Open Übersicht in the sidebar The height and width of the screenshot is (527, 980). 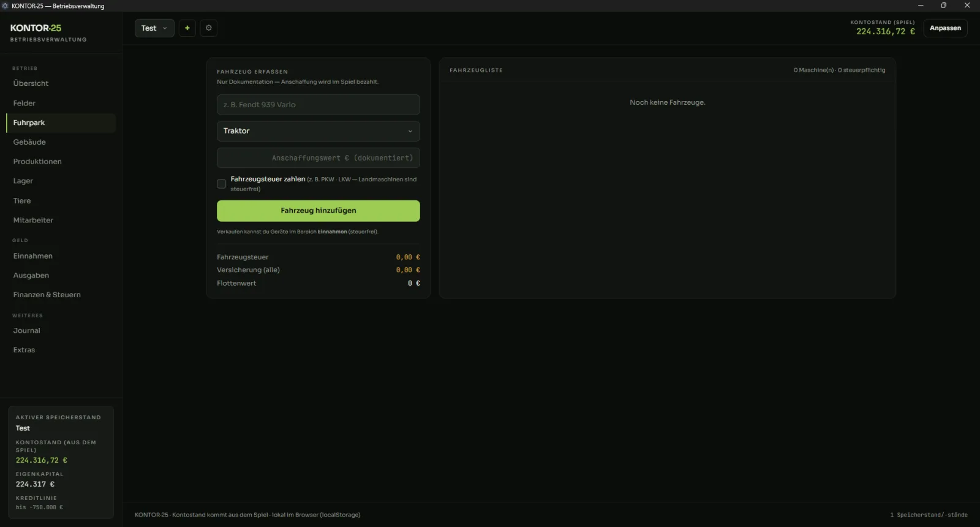tap(61, 83)
